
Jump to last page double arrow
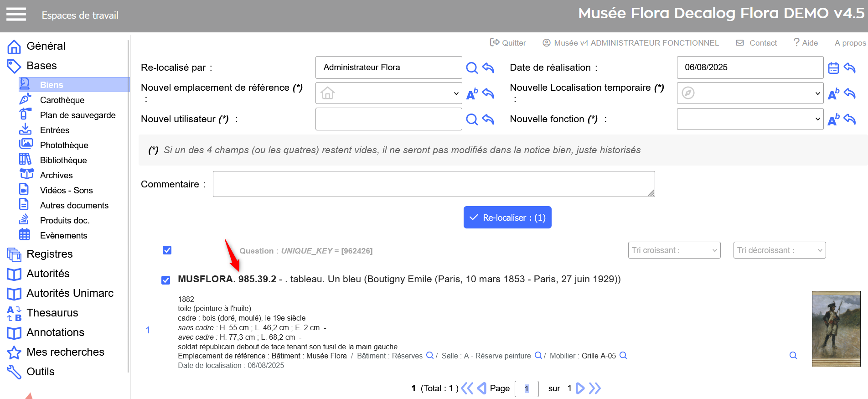click(595, 388)
